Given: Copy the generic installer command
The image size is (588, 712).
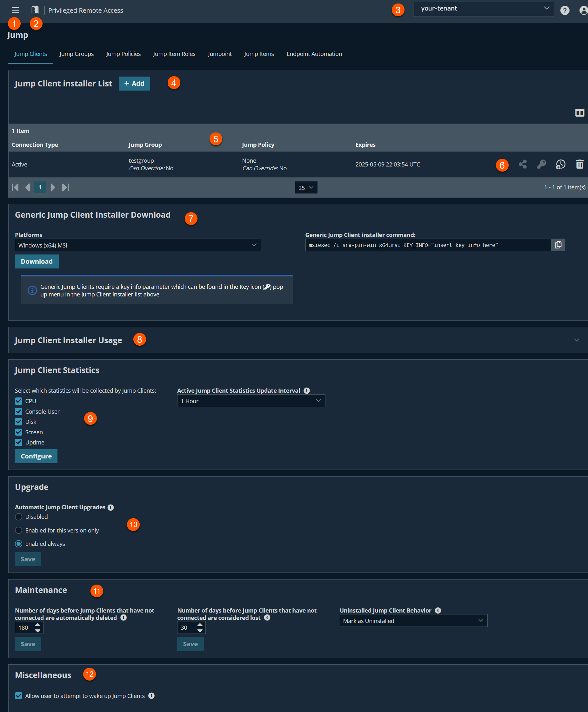Looking at the screenshot, I should point(558,245).
